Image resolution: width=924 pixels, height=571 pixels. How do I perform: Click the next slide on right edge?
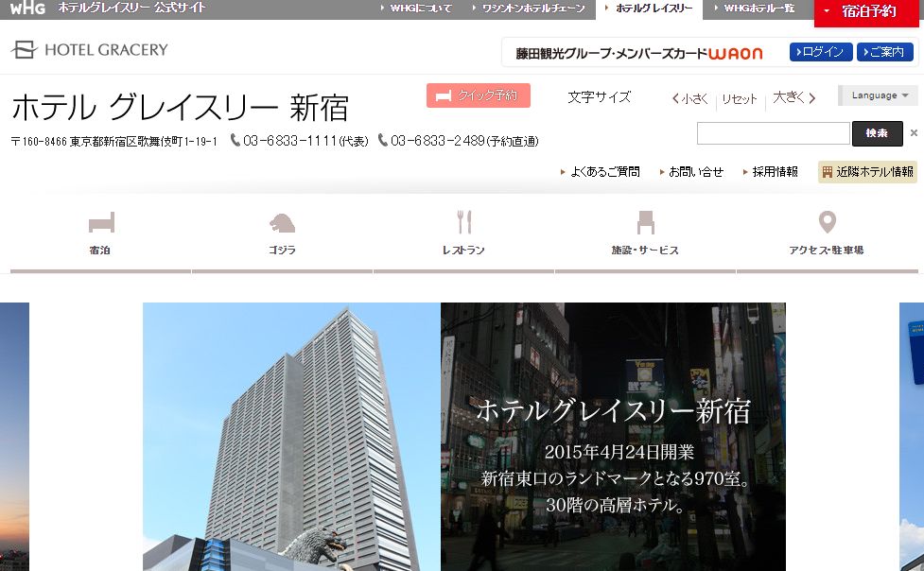(912, 437)
